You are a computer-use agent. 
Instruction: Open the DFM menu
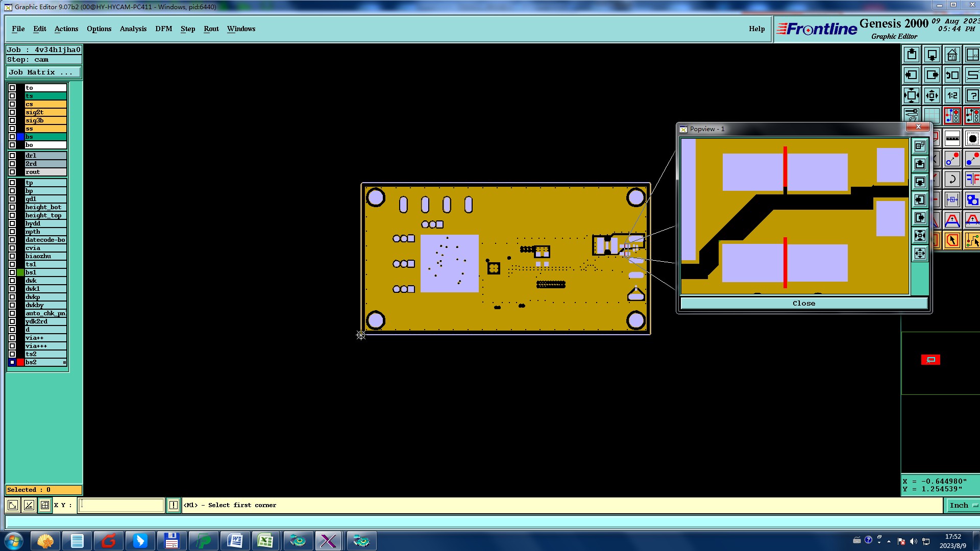coord(163,29)
